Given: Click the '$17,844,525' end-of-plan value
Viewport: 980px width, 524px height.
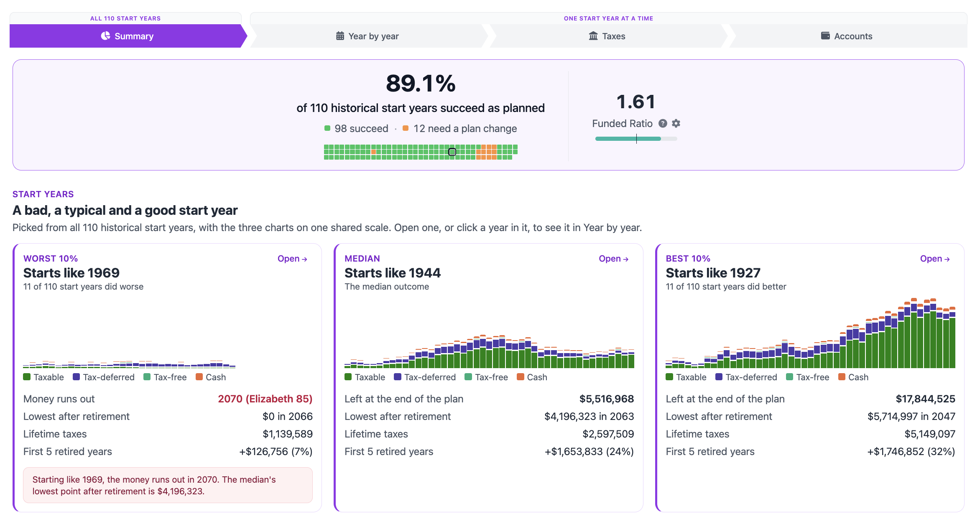Looking at the screenshot, I should tap(925, 399).
